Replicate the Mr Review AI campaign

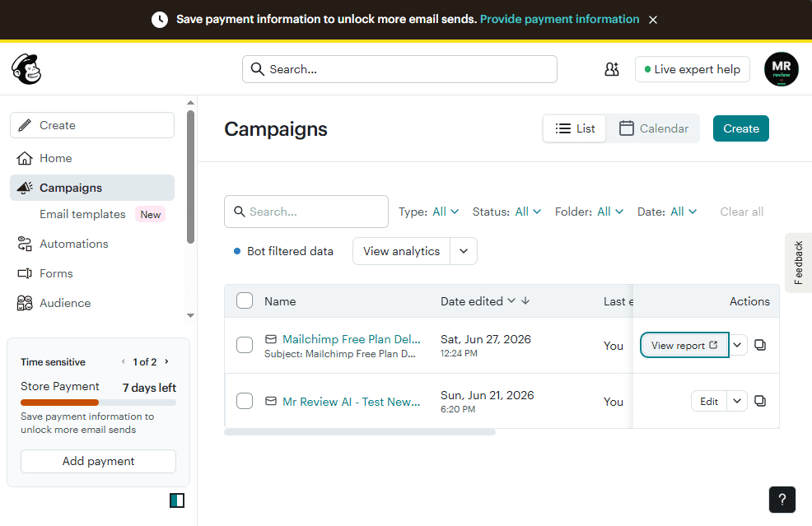tap(759, 401)
